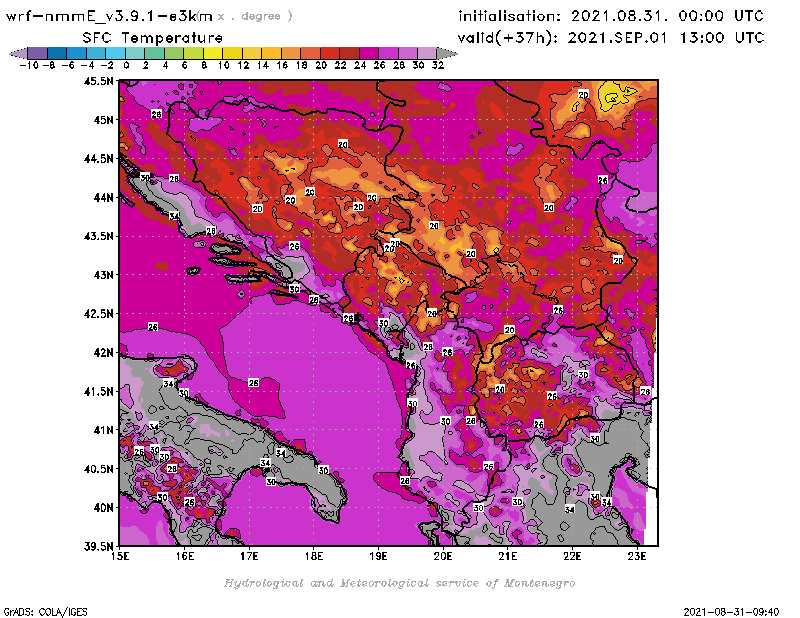Click the 39.5N latitude axis label

[x=98, y=546]
